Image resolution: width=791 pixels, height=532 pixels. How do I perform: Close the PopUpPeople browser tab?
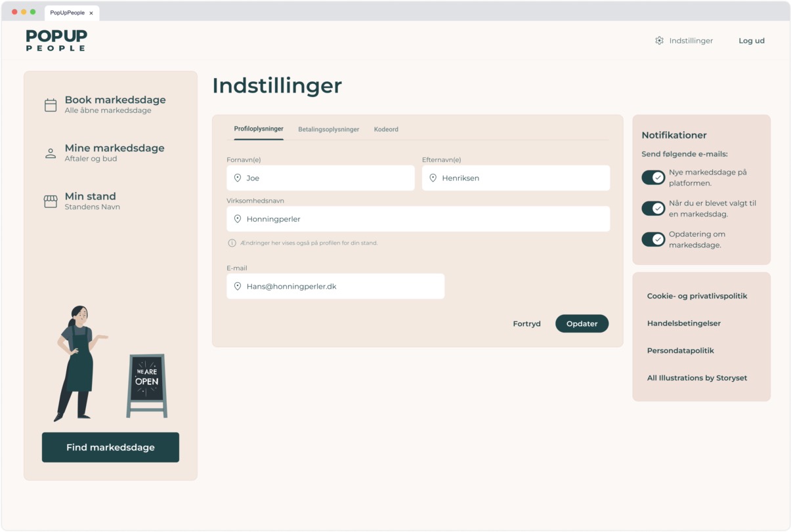(91, 12)
